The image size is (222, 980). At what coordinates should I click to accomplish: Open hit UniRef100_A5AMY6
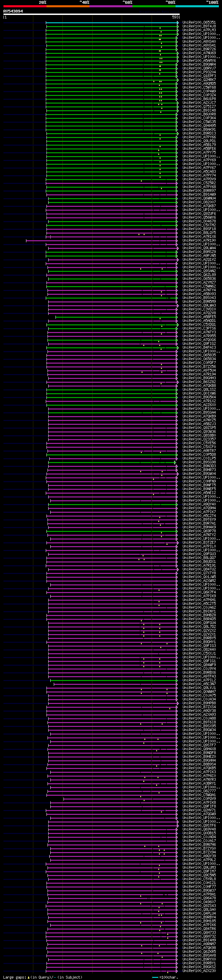click(x=199, y=60)
